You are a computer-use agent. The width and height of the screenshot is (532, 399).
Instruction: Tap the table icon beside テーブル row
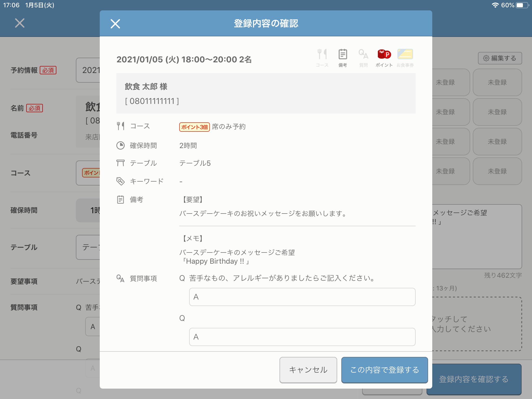tap(121, 163)
